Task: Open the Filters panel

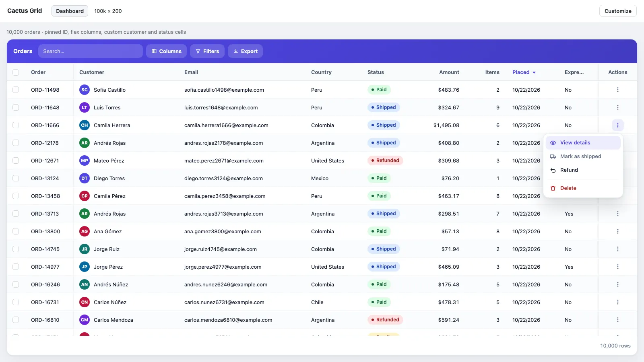Action: (x=207, y=51)
